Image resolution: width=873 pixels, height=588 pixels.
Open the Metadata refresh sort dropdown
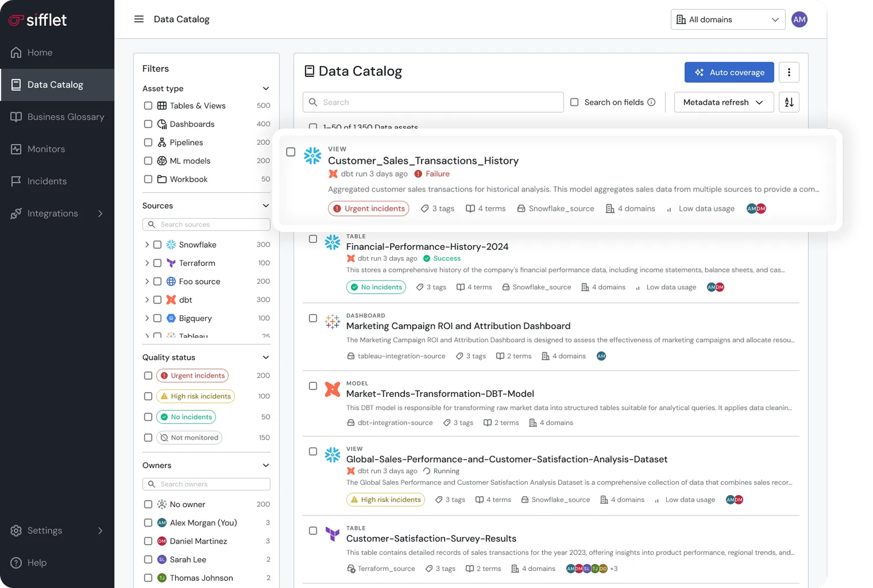(723, 102)
